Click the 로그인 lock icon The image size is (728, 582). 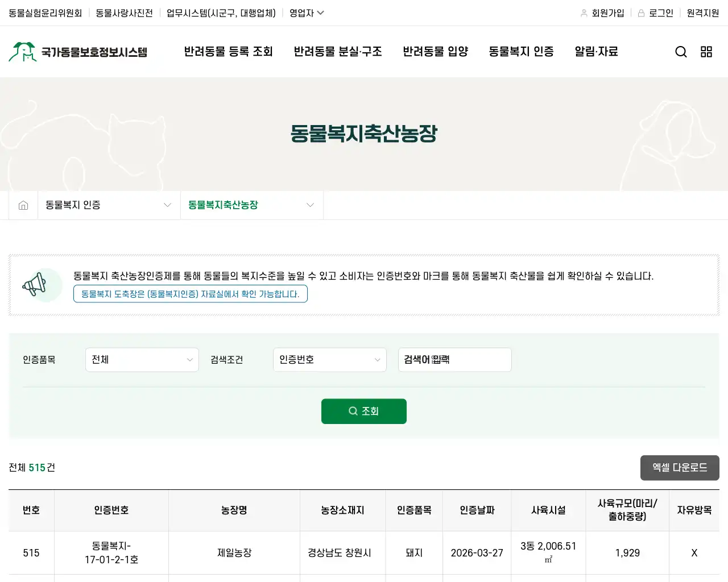point(641,13)
